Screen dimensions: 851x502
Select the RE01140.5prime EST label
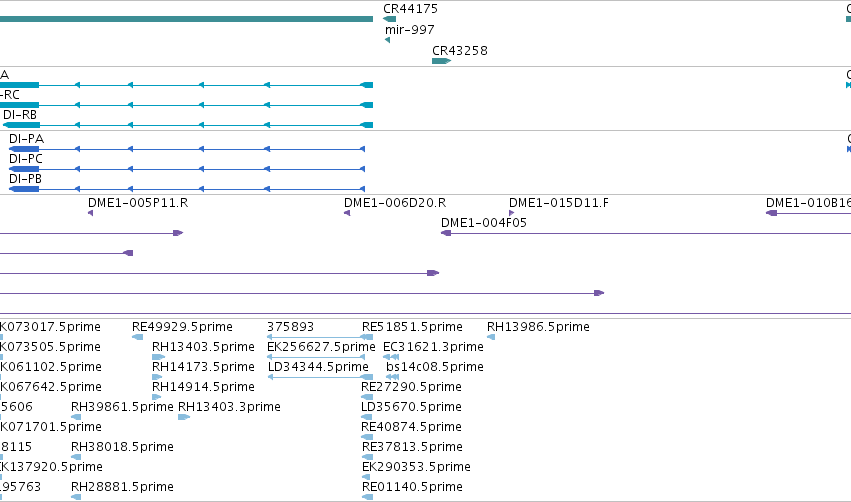point(412,488)
